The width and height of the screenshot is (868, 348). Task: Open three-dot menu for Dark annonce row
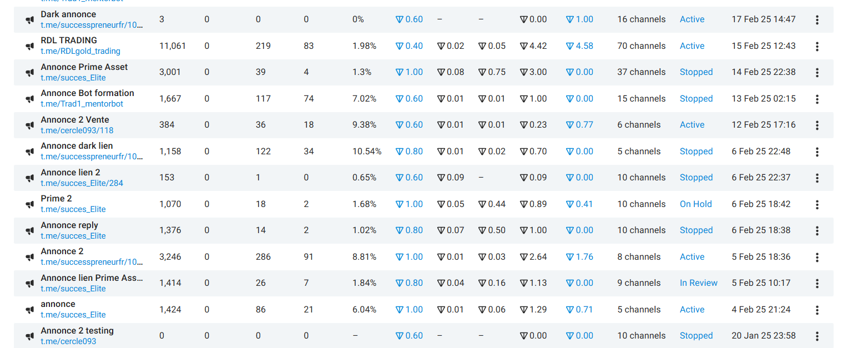coord(817,20)
